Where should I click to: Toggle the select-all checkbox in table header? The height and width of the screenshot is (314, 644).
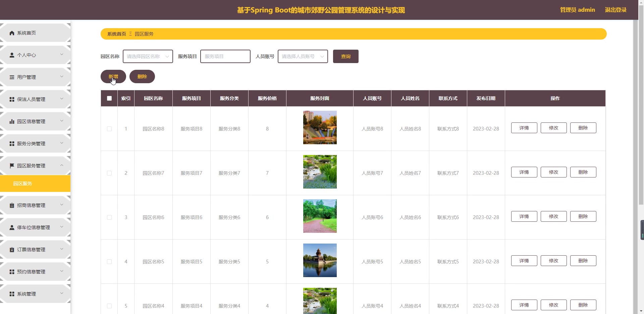109,98
